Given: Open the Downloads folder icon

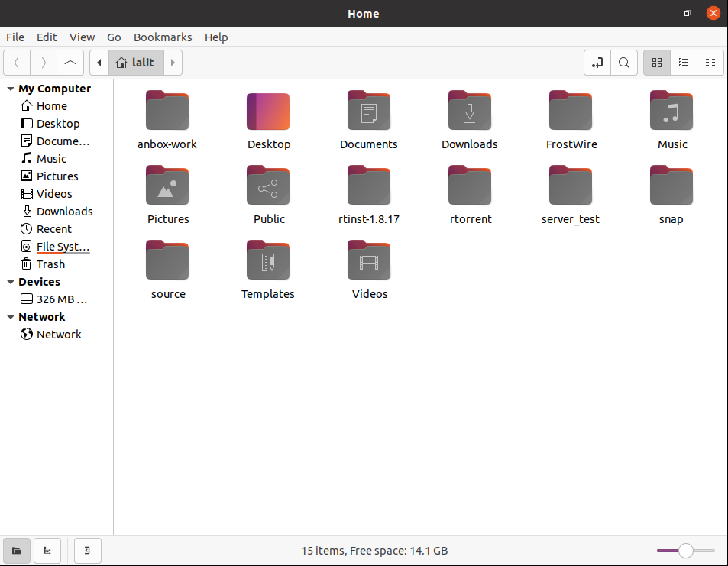Looking at the screenshot, I should tap(469, 112).
